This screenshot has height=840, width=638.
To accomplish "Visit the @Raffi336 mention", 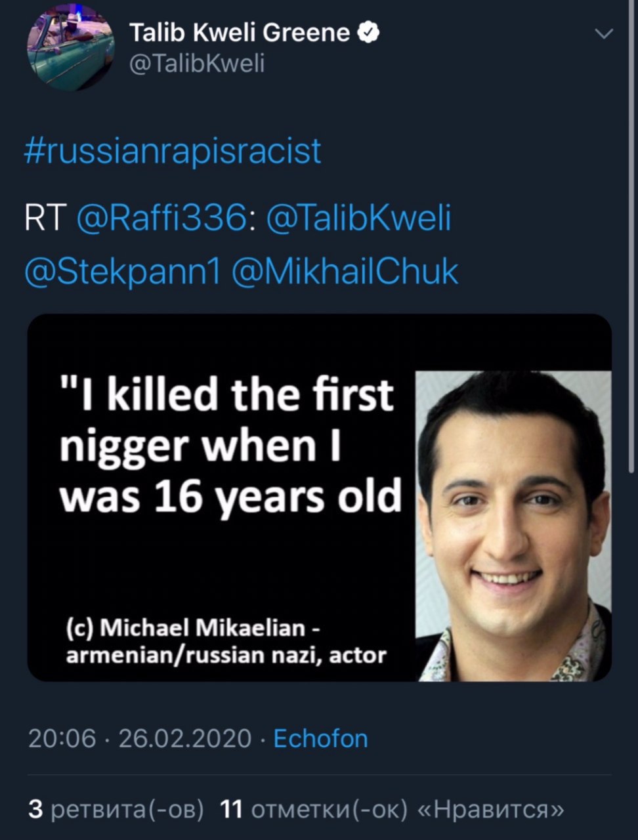I will pos(161,219).
